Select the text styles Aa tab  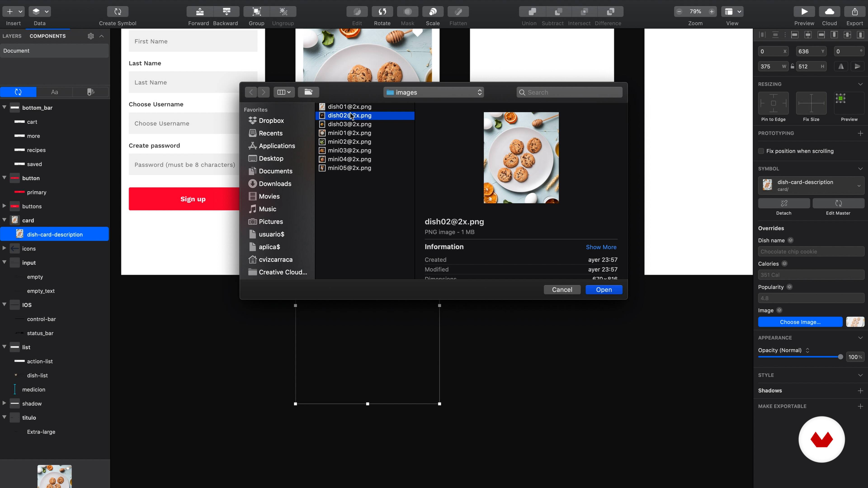pos(54,92)
